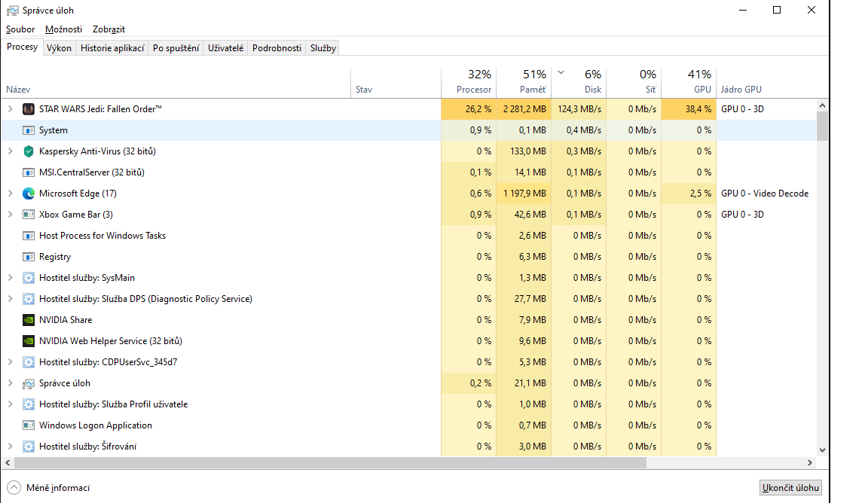The image size is (868, 503).
Task: Collapse details with Méně informací arrow icon
Action: click(14, 487)
